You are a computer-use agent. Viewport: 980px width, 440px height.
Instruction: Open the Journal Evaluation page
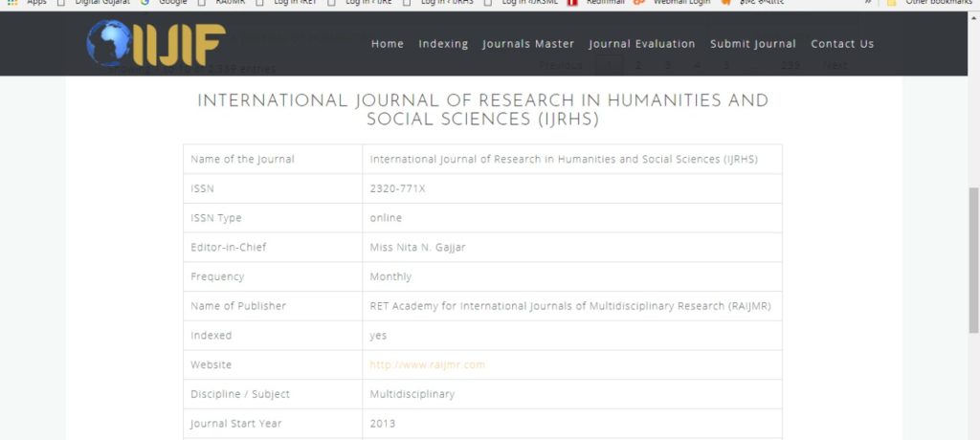pyautogui.click(x=642, y=44)
